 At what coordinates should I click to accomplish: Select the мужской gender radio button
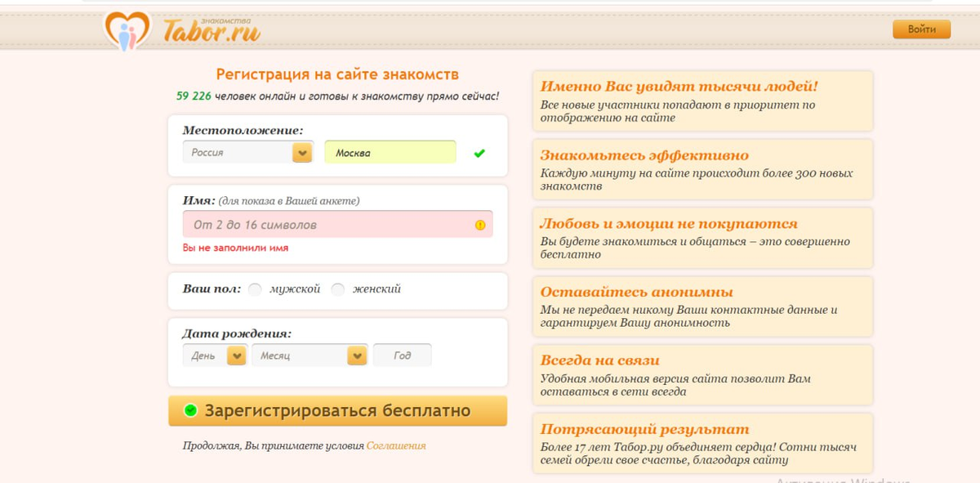coord(256,289)
